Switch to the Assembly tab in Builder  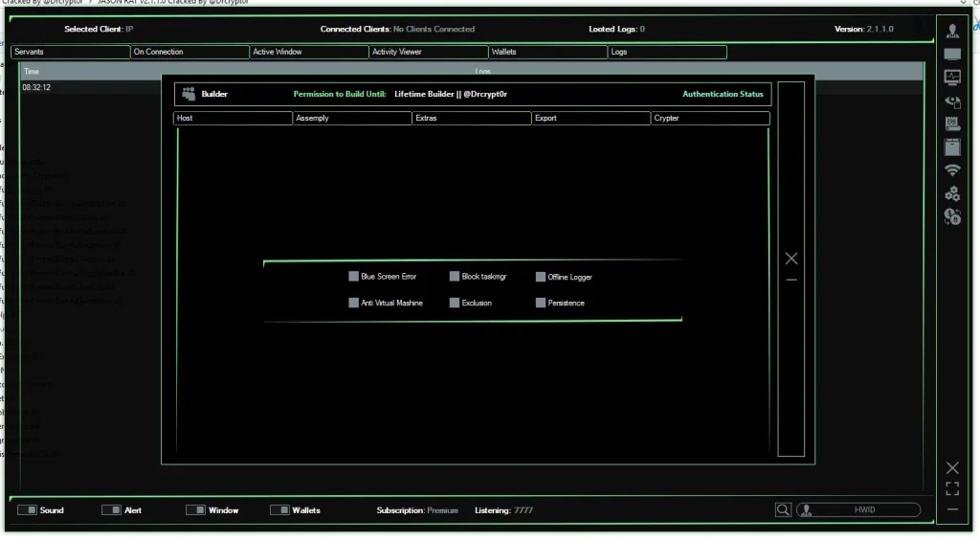pyautogui.click(x=352, y=118)
